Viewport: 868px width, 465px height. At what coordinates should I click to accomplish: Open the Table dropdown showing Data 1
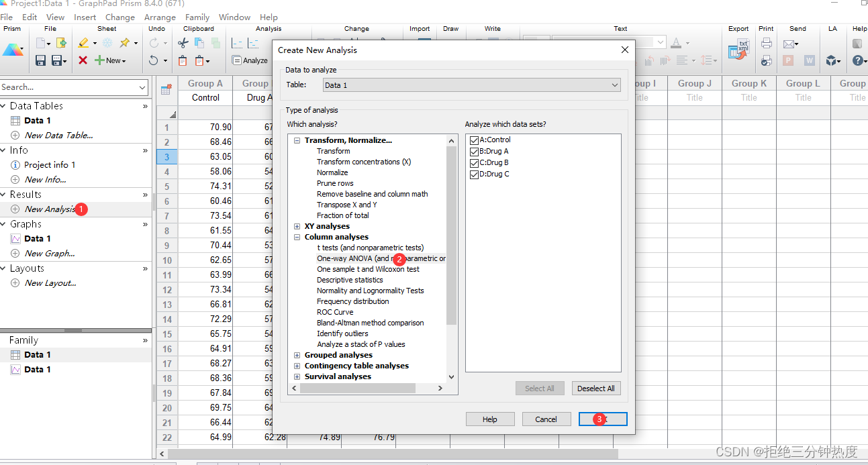(471, 85)
